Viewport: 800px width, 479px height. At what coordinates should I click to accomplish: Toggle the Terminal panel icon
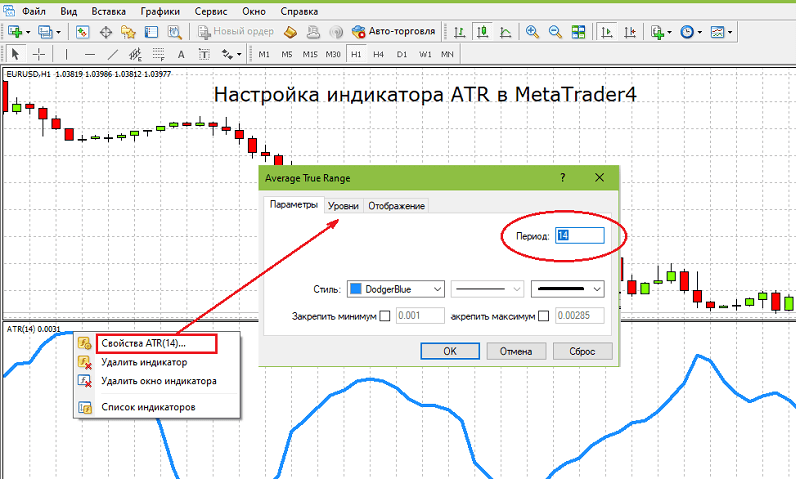pyautogui.click(x=152, y=32)
